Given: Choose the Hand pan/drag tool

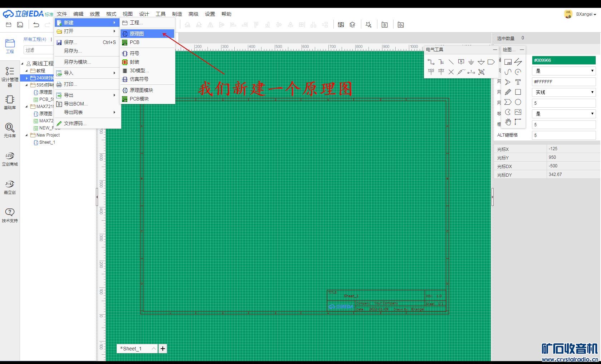Looking at the screenshot, I should tap(508, 122).
